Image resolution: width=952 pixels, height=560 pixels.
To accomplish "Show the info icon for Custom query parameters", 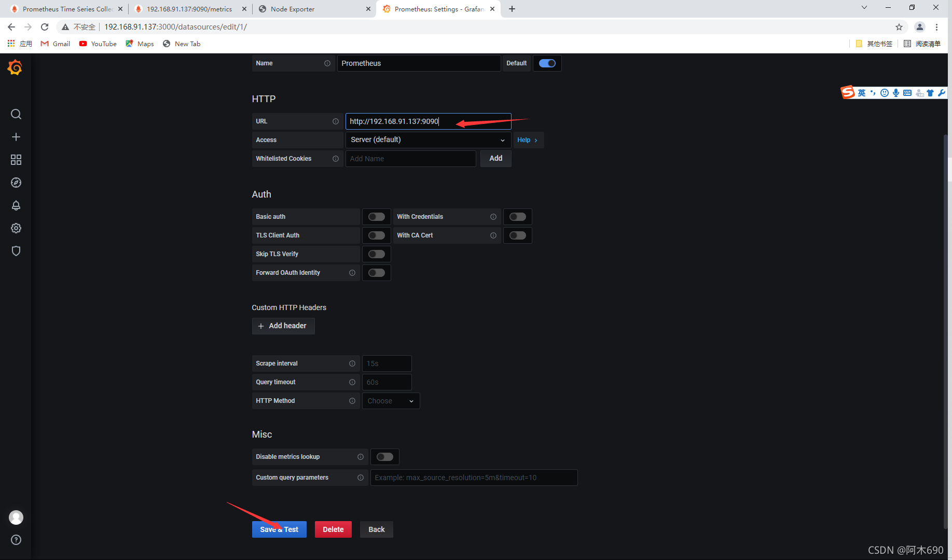I will tap(361, 478).
